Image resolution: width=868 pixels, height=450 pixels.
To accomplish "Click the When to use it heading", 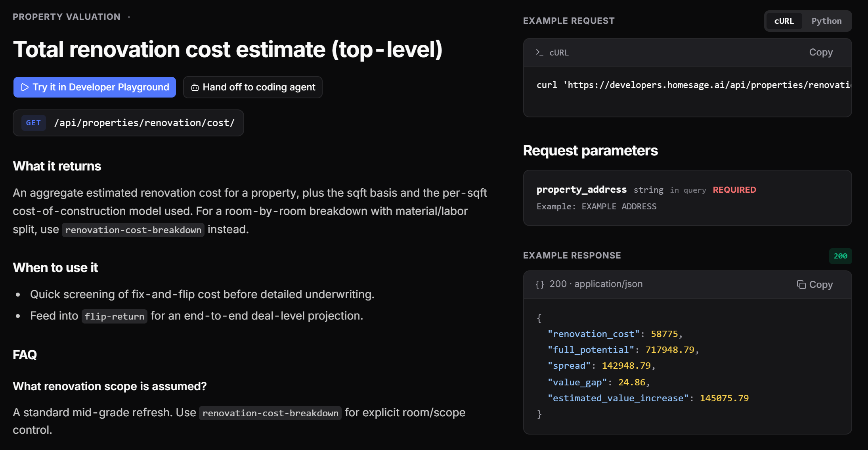I will [55, 268].
